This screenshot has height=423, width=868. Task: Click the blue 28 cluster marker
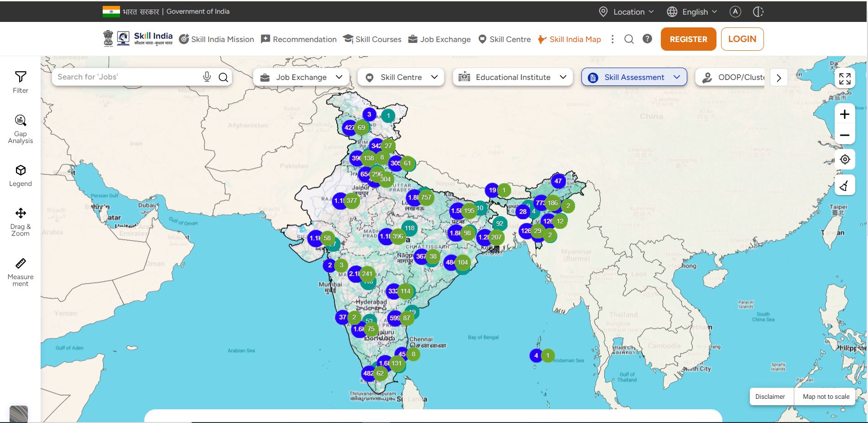point(523,211)
